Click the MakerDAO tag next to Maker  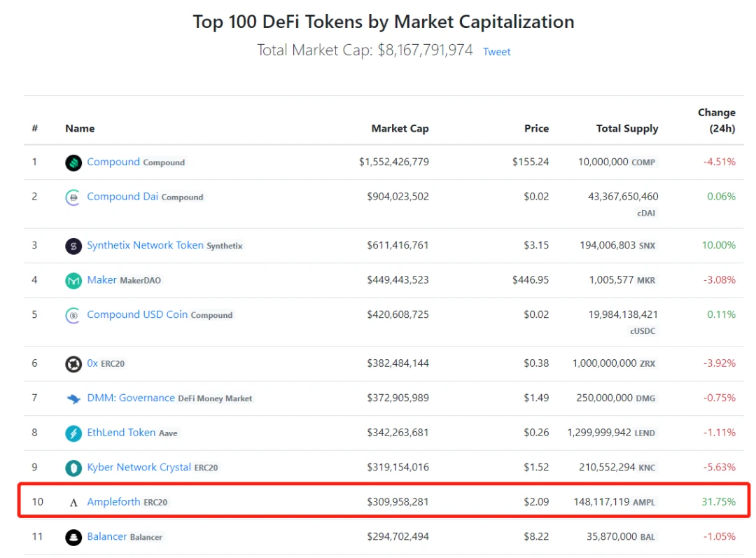140,281
